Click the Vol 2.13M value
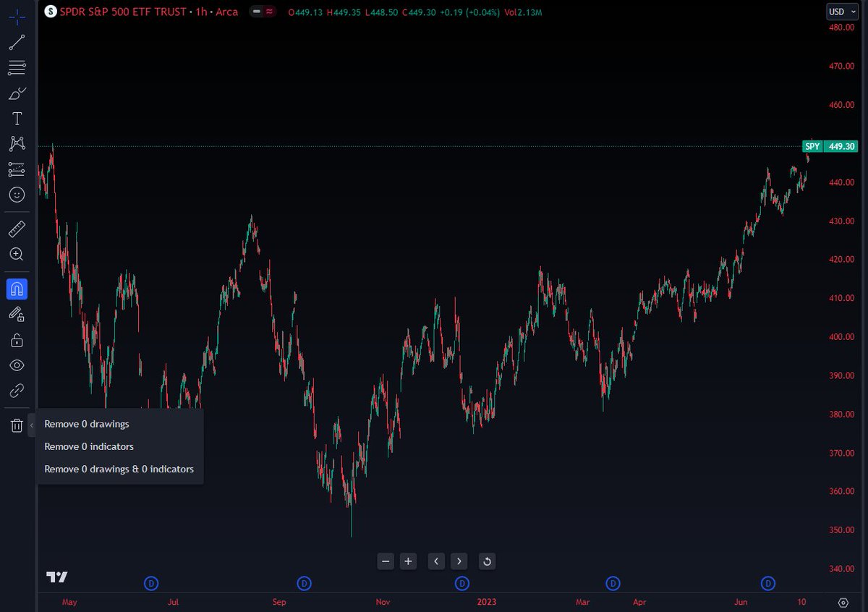Image resolution: width=868 pixels, height=612 pixels. 524,12
